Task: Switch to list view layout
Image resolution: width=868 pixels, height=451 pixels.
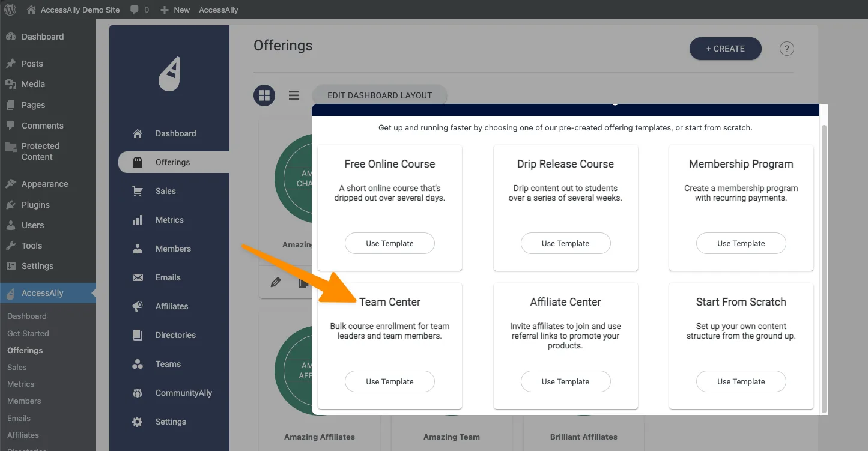Action: [x=294, y=95]
